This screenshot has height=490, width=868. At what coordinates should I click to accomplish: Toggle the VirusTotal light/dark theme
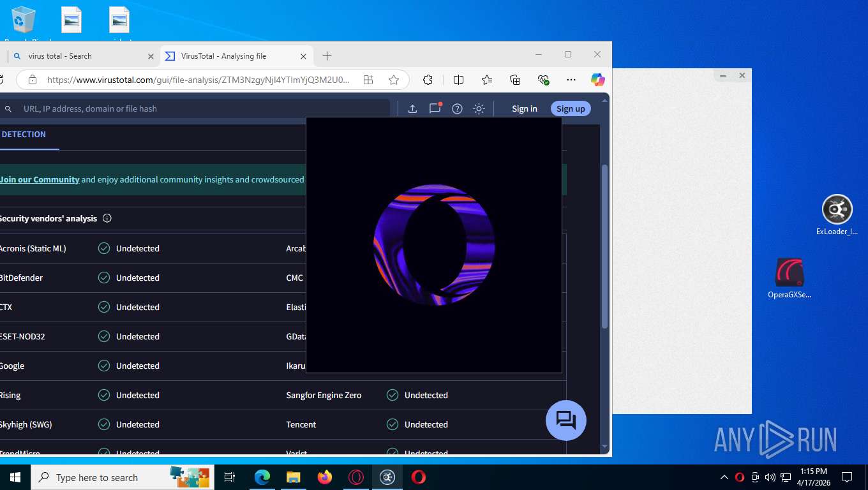click(479, 108)
